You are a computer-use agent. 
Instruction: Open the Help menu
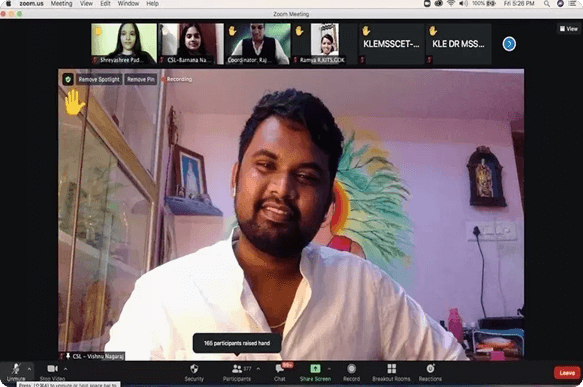pos(152,4)
